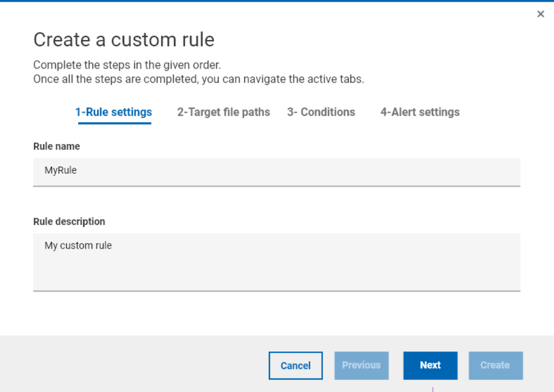Proceed with the Next button
The width and height of the screenshot is (554, 392).
point(430,366)
